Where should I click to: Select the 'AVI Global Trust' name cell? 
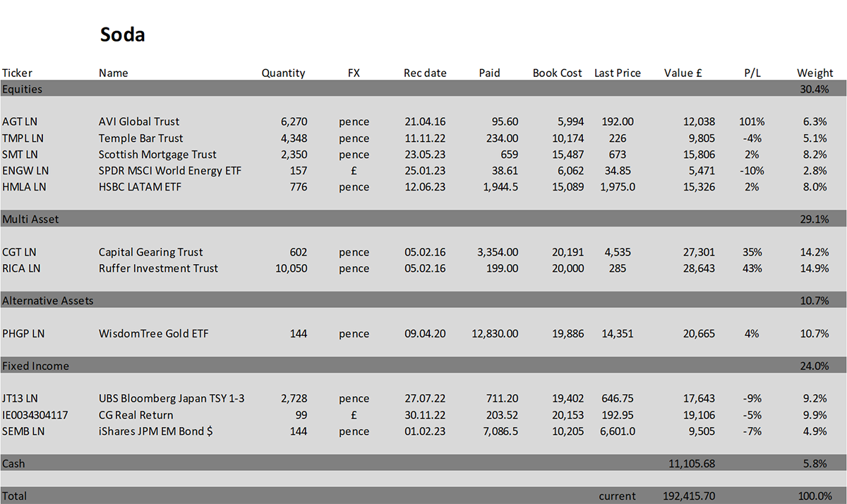click(139, 121)
